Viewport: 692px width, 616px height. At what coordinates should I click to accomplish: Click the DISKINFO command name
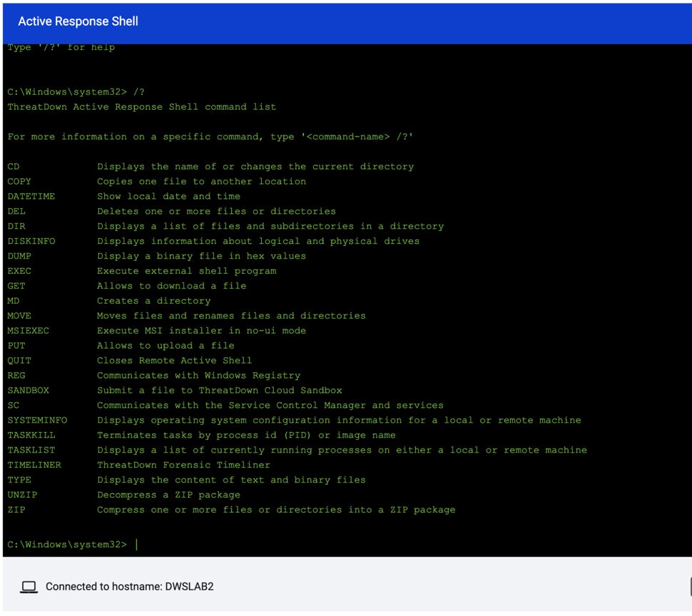[31, 242]
